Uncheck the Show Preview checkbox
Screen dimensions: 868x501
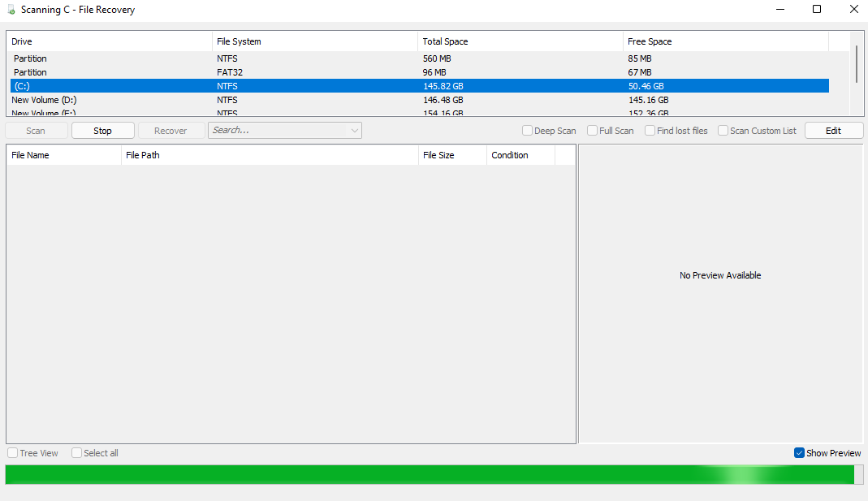coord(799,453)
